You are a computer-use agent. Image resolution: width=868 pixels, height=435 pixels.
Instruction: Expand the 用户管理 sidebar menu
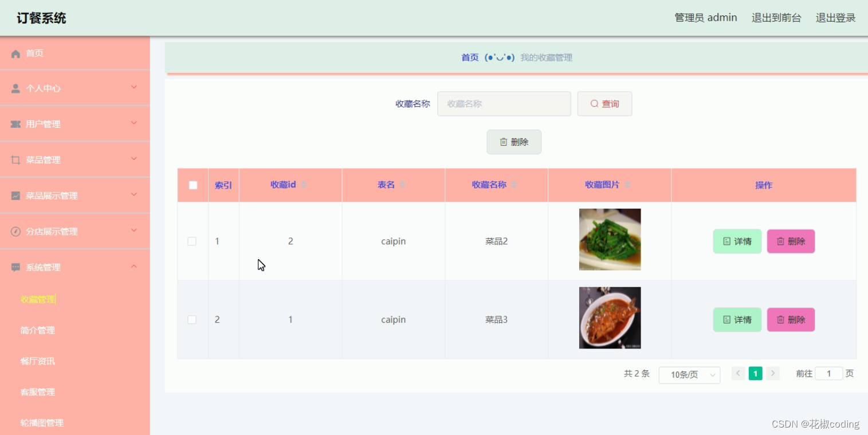coord(133,123)
